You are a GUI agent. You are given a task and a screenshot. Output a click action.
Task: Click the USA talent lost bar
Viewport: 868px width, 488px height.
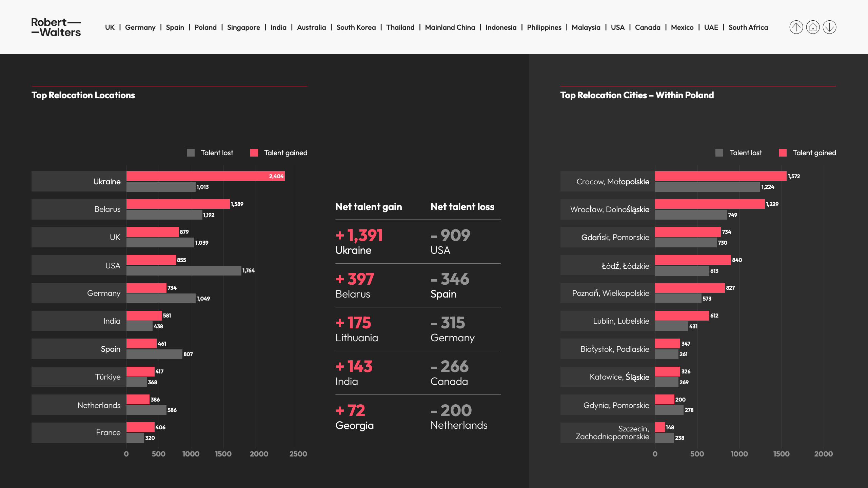[x=183, y=270]
